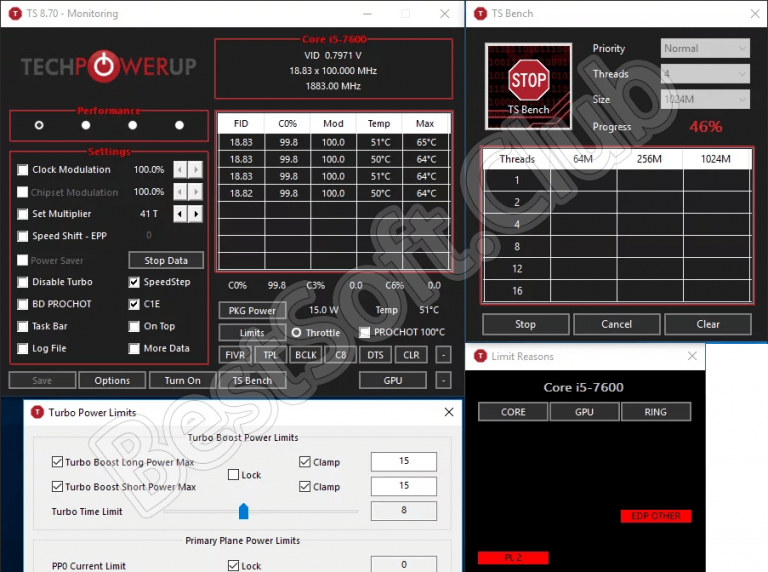The height and width of the screenshot is (572, 768).
Task: Click Stop in TS Bench window
Action: 526,324
